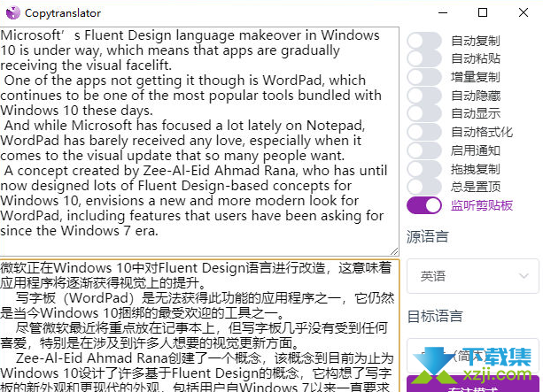The image size is (543, 392).
Task: Disable the 监听剪贴板 purple switch
Action: tap(424, 205)
